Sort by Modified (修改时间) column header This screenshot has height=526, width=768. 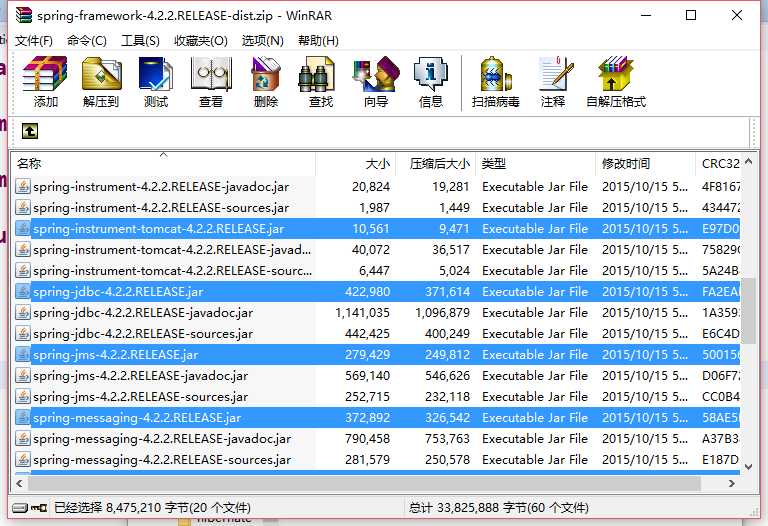coord(645,164)
